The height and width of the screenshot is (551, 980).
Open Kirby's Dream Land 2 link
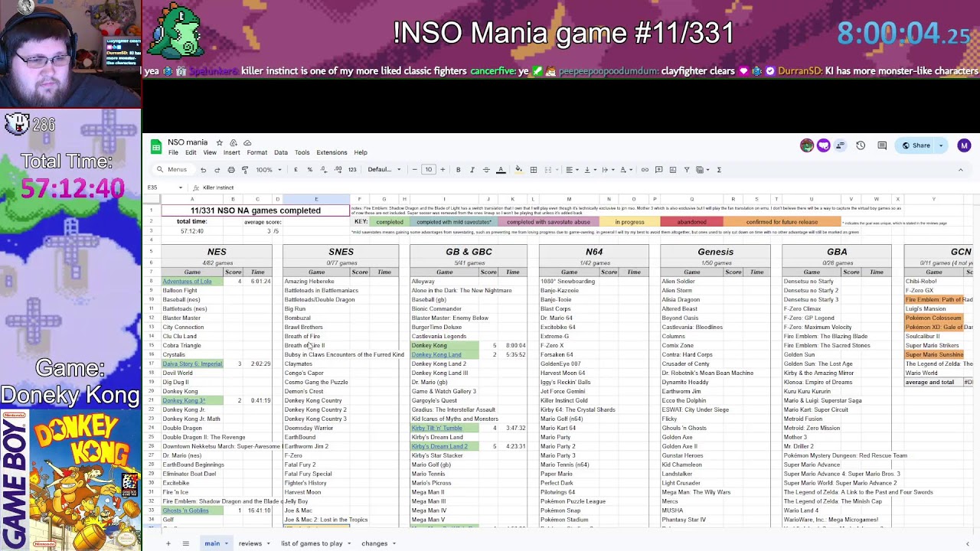[x=444, y=446]
